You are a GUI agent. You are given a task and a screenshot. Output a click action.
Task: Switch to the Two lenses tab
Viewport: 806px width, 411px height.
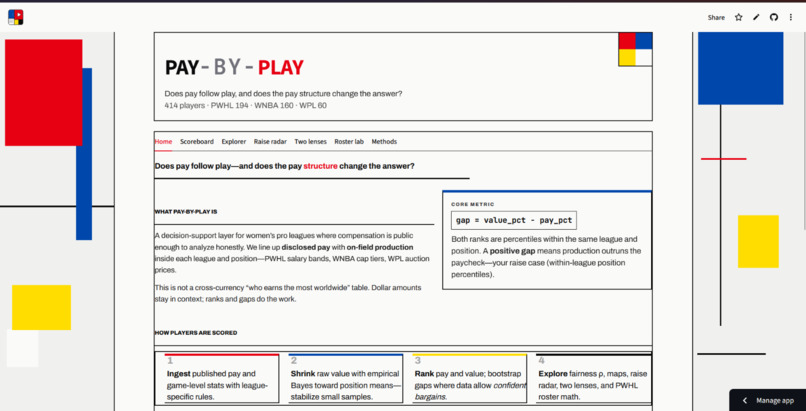point(310,142)
